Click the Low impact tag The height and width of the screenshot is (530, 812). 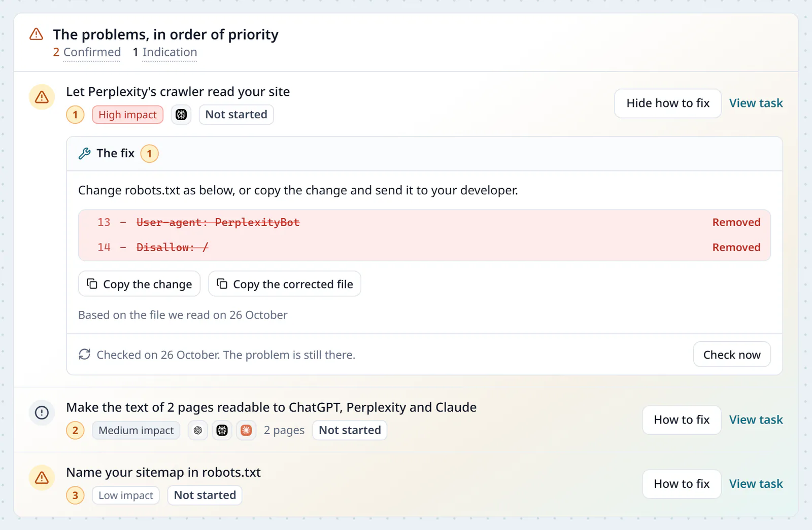[x=126, y=496]
